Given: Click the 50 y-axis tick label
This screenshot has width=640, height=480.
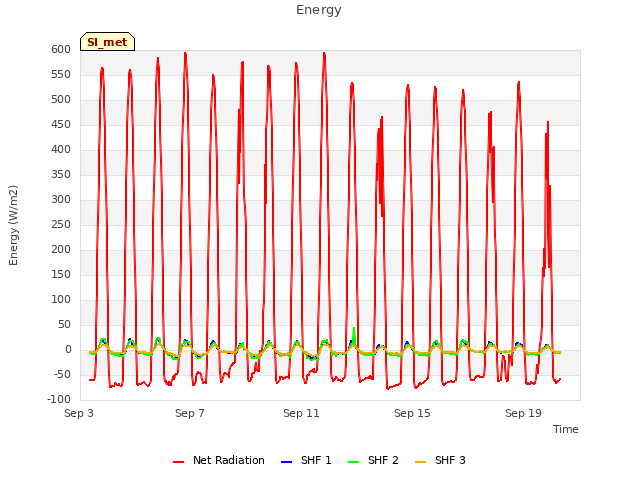Looking at the screenshot, I should point(64,324).
